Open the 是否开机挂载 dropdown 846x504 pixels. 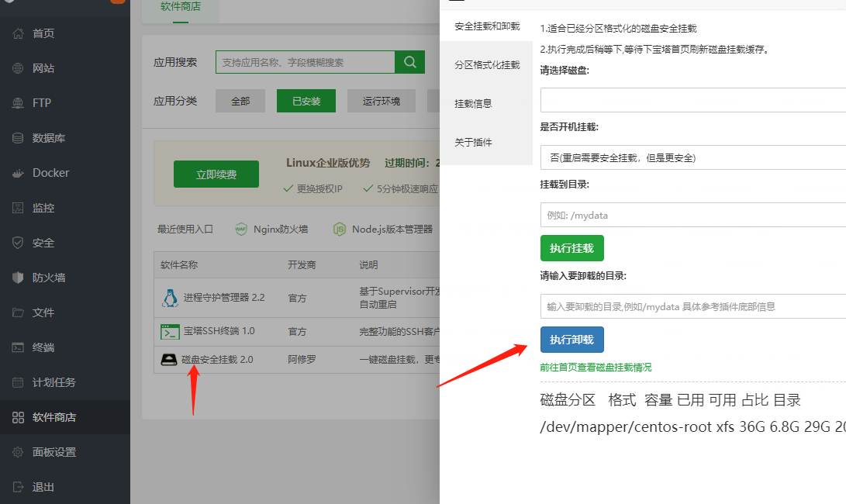click(693, 157)
